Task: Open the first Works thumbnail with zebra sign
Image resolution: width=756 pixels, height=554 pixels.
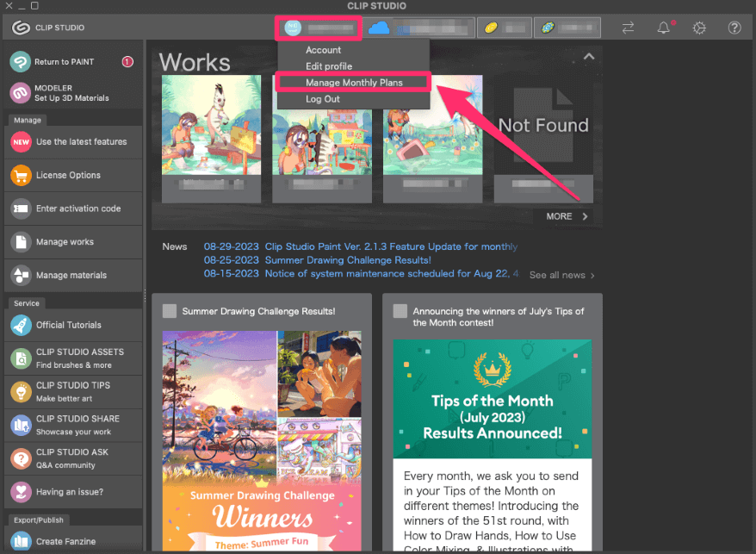Action: [211, 125]
